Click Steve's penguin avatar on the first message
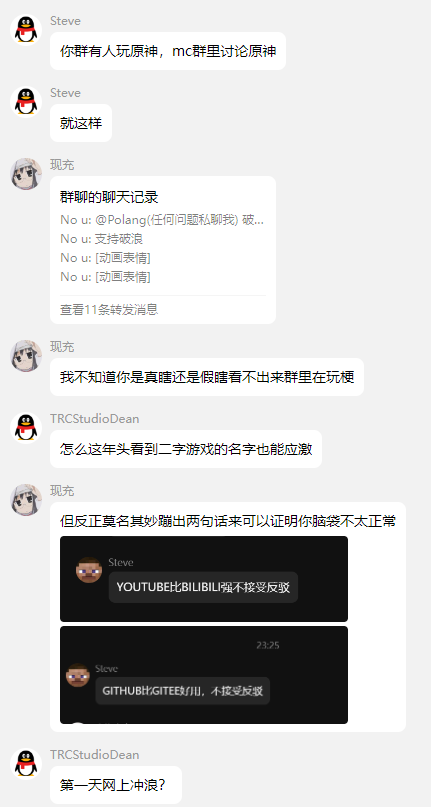This screenshot has height=807, width=431. [26, 30]
